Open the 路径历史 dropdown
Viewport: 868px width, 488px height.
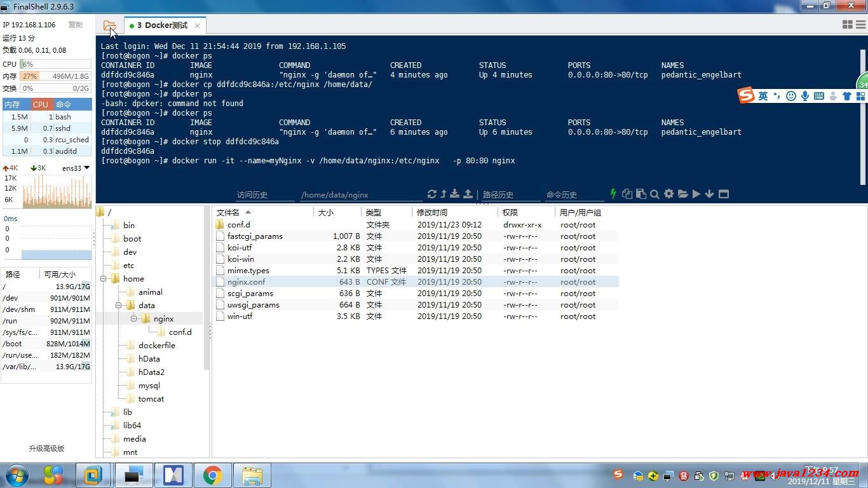(510, 195)
